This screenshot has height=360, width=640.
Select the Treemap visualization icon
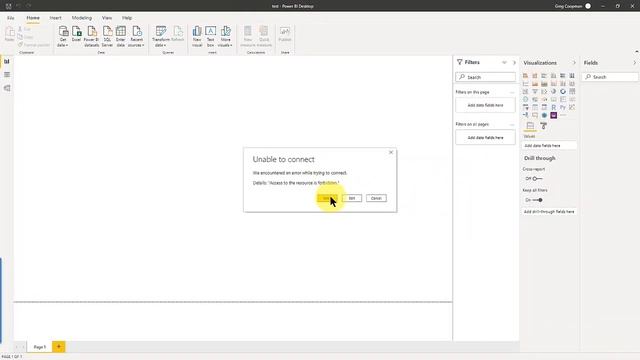tap(572, 91)
